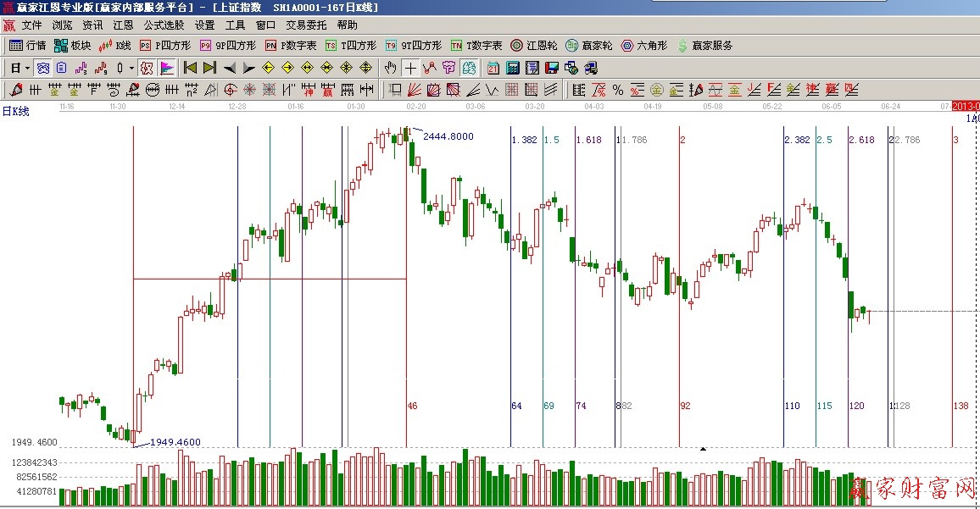Image resolution: width=980 pixels, height=509 pixels.
Task: Open the candlestick style dropdown arrow
Action: (x=131, y=68)
